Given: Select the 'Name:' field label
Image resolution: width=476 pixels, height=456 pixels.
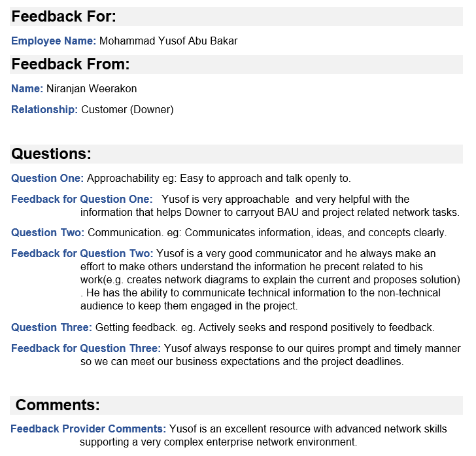Looking at the screenshot, I should [27, 89].
